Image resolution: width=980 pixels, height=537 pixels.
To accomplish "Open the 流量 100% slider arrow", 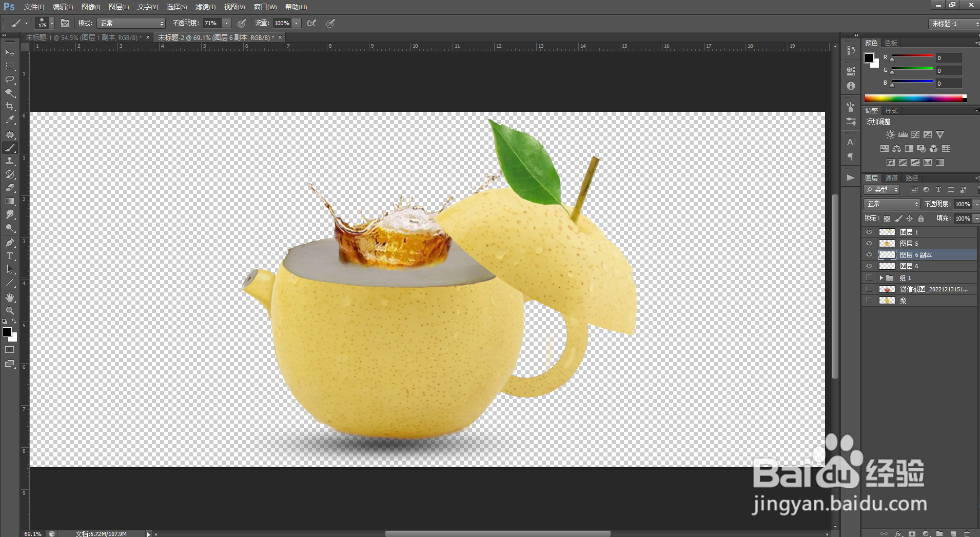I will click(297, 23).
